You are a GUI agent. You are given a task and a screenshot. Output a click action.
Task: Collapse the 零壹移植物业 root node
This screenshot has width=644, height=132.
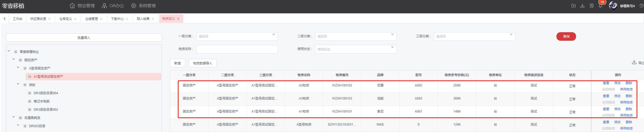[9, 51]
